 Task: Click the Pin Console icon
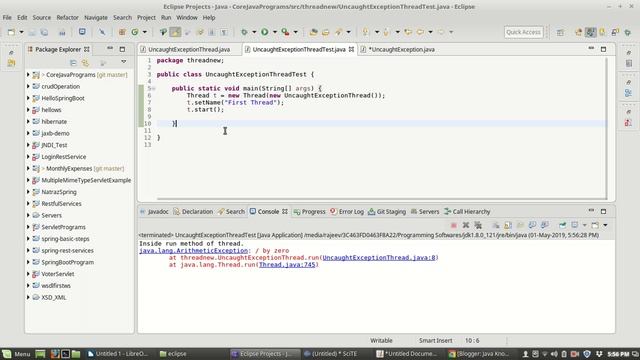tap(562, 225)
